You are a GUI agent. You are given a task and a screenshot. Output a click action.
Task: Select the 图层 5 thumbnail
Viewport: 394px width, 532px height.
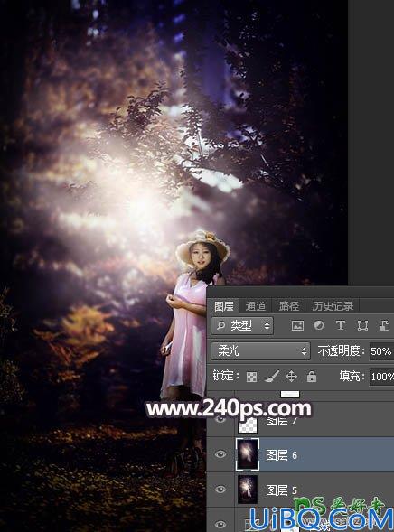pyautogui.click(x=248, y=490)
